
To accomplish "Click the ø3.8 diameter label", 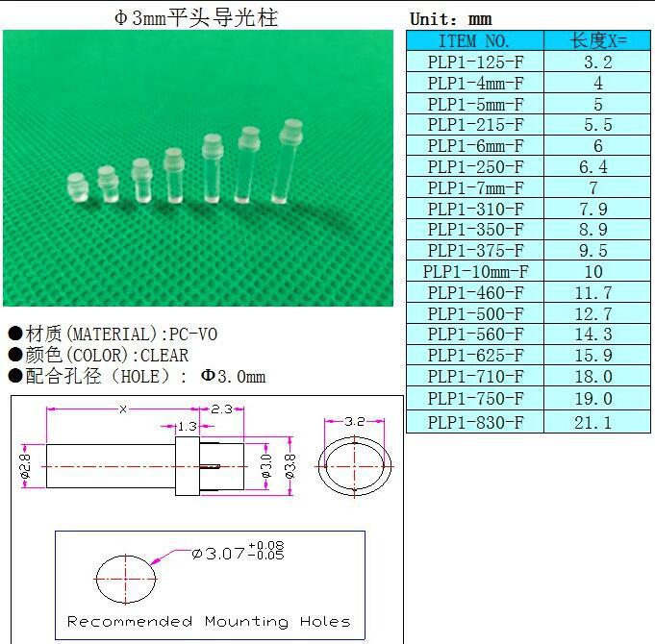I will coord(290,466).
